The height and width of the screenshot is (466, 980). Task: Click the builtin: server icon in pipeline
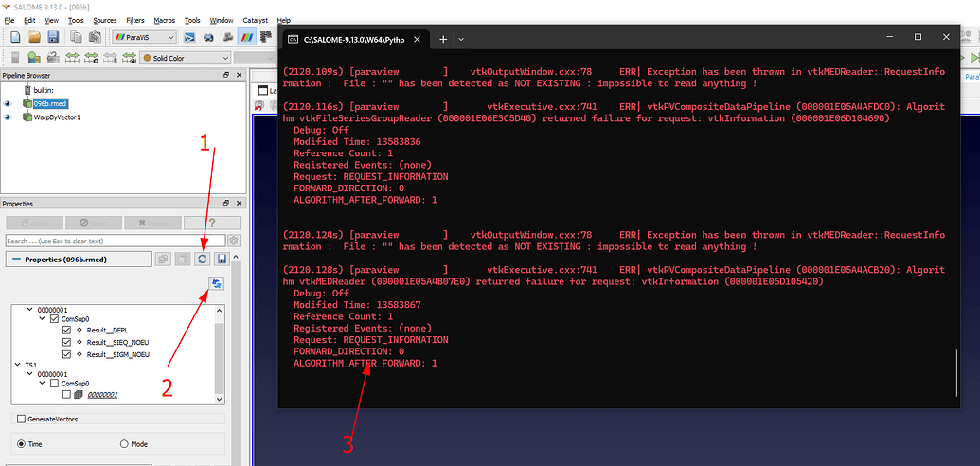(27, 90)
